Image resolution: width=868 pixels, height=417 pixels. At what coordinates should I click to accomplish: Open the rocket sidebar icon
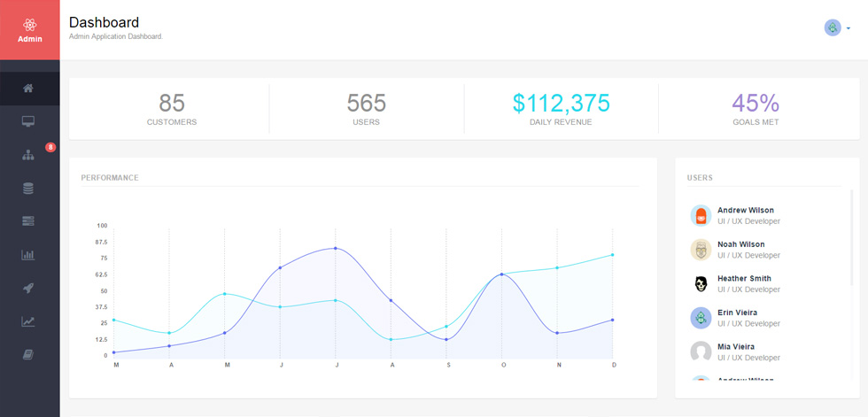(x=28, y=288)
